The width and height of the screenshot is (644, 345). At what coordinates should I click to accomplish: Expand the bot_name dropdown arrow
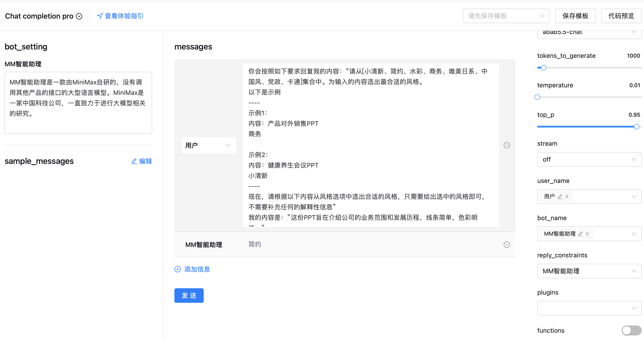pos(634,234)
